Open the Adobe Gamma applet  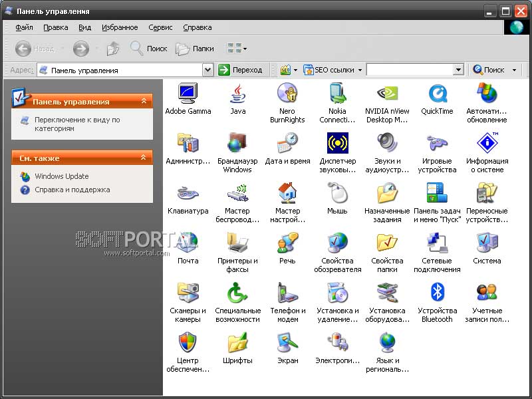(x=188, y=99)
